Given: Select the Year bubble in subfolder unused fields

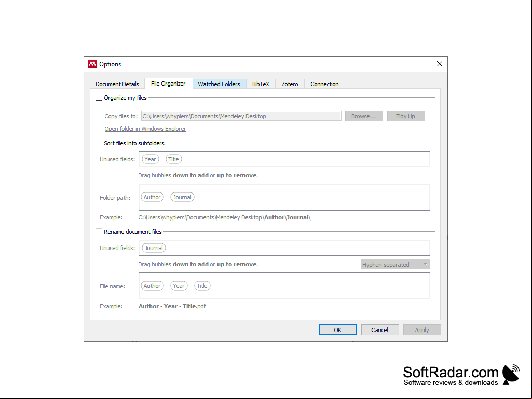Looking at the screenshot, I should 150,159.
